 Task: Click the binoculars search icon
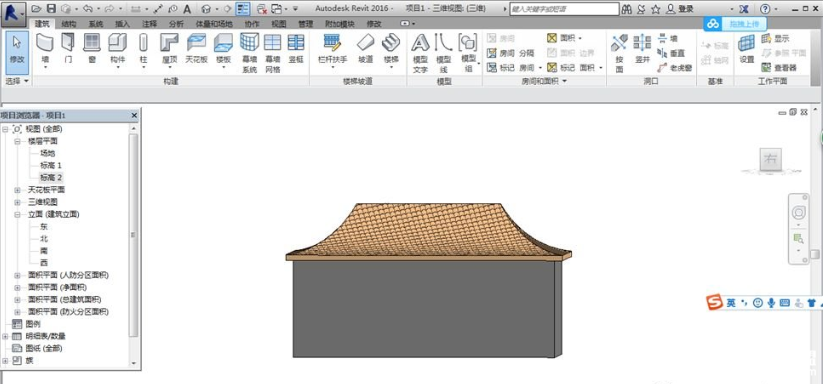pos(627,9)
